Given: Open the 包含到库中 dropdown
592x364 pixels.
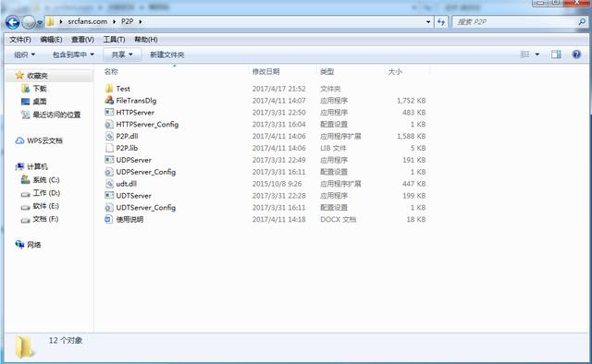Looking at the screenshot, I should (73, 55).
